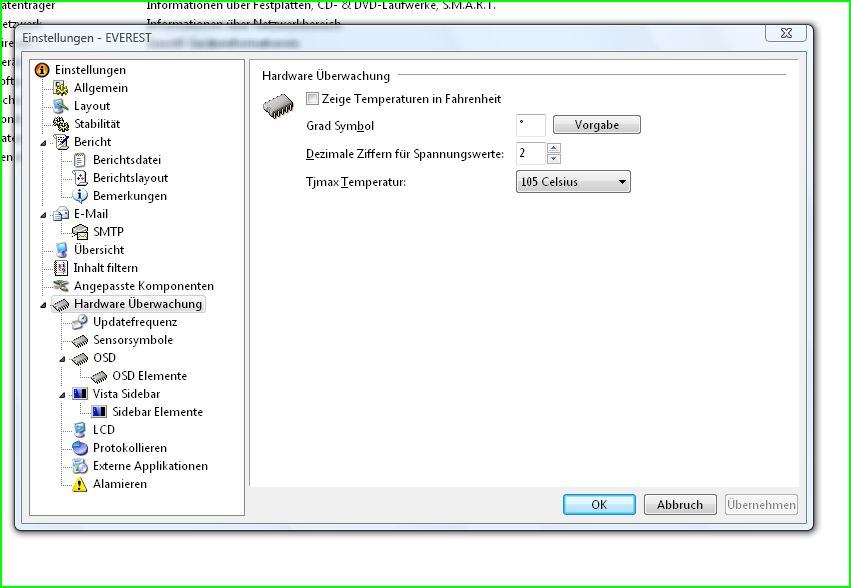Screen dimensions: 851x588
Task: Collapse the Bericht tree node
Action: point(43,143)
